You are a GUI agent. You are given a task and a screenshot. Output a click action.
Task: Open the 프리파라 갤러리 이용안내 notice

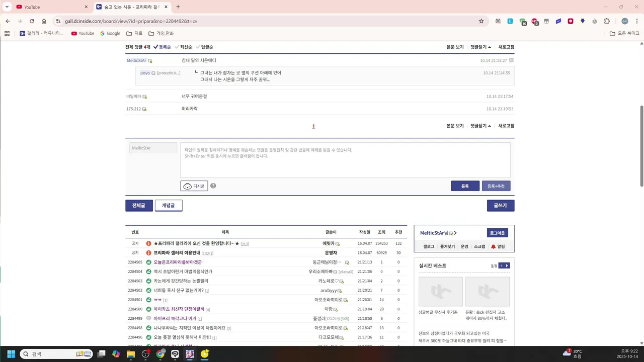pyautogui.click(x=177, y=253)
